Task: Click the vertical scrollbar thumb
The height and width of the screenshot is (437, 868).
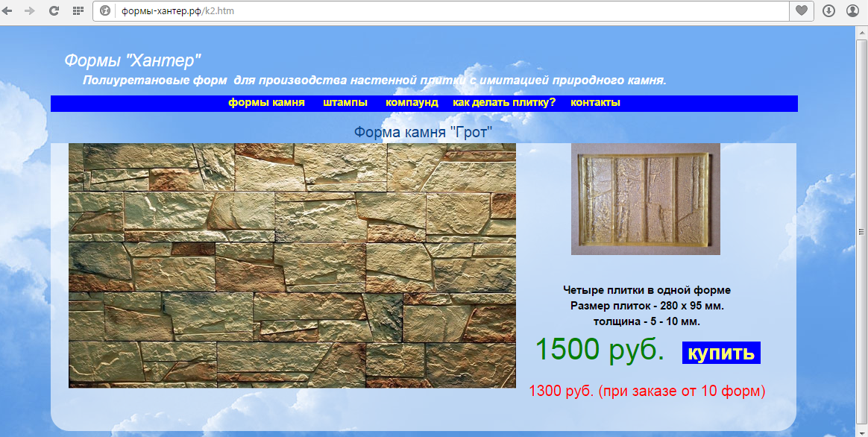Action: 862,231
